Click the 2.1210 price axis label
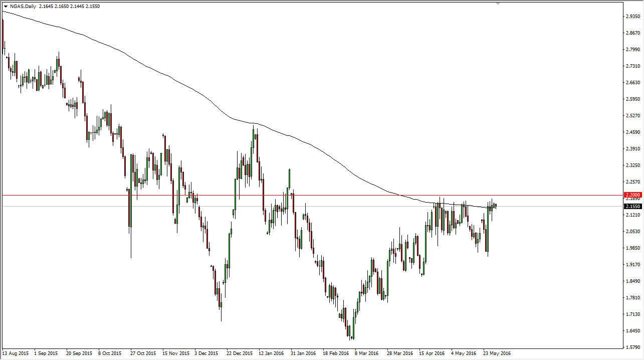Viewport: 644px width, 360px height. pyautogui.click(x=632, y=215)
